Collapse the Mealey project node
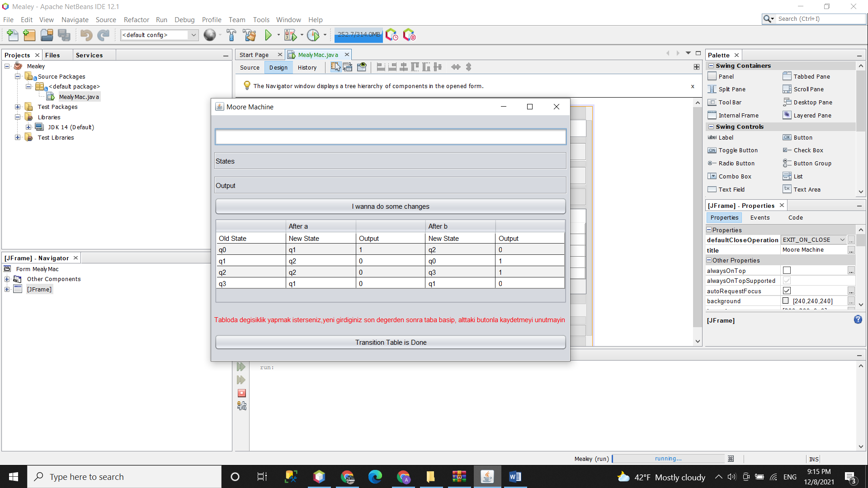The image size is (868, 488). click(x=7, y=66)
